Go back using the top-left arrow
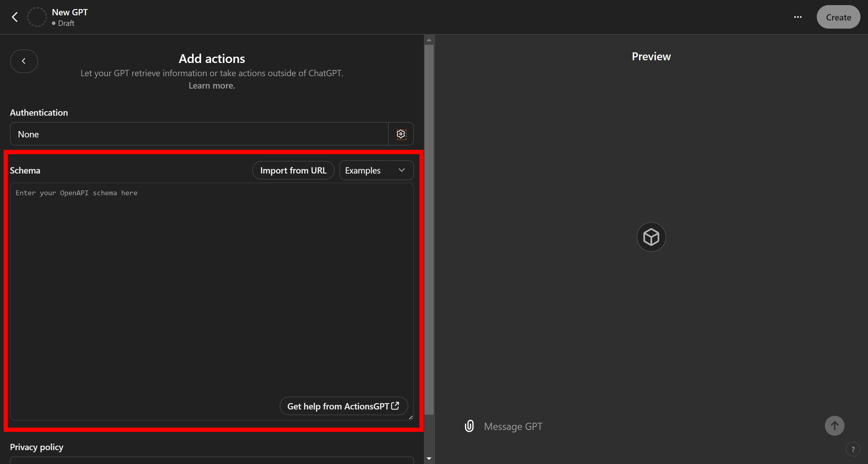 click(15, 17)
